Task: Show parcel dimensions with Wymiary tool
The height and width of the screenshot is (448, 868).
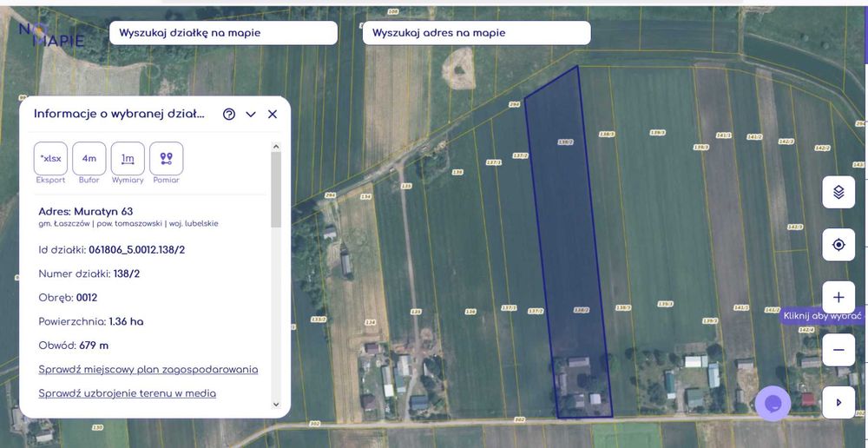Action: tap(128, 158)
